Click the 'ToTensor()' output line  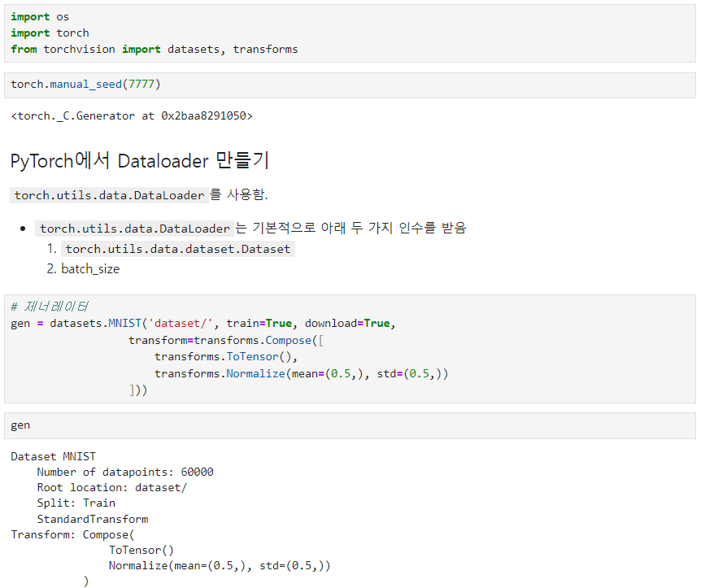pos(142,551)
